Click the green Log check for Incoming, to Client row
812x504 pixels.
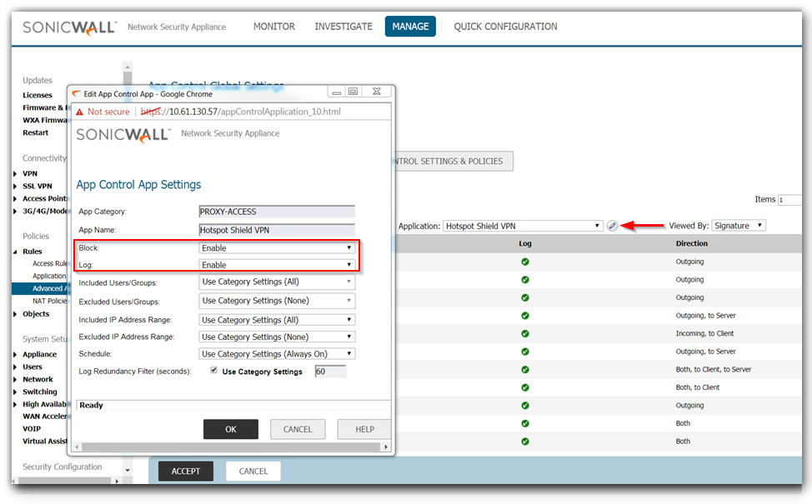pos(525,334)
